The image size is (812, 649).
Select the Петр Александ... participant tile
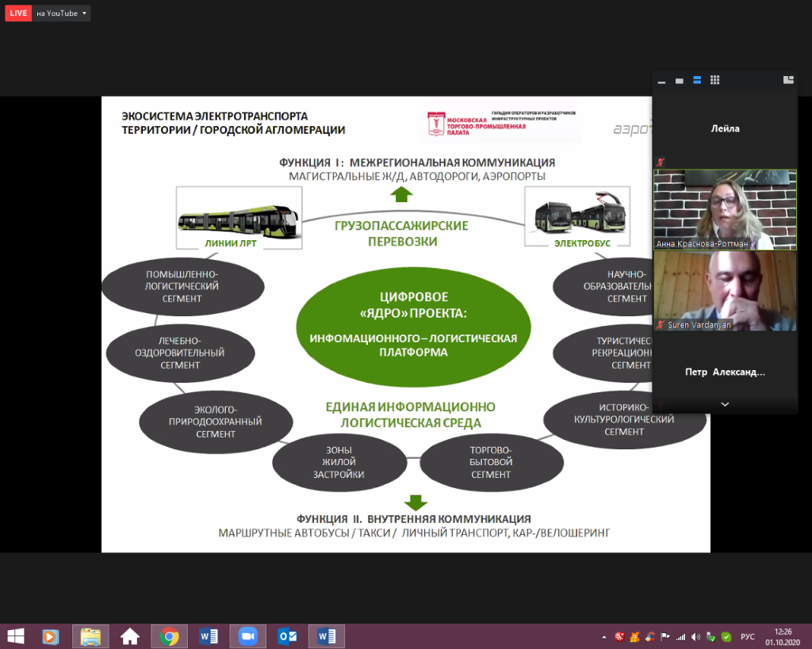tap(725, 372)
